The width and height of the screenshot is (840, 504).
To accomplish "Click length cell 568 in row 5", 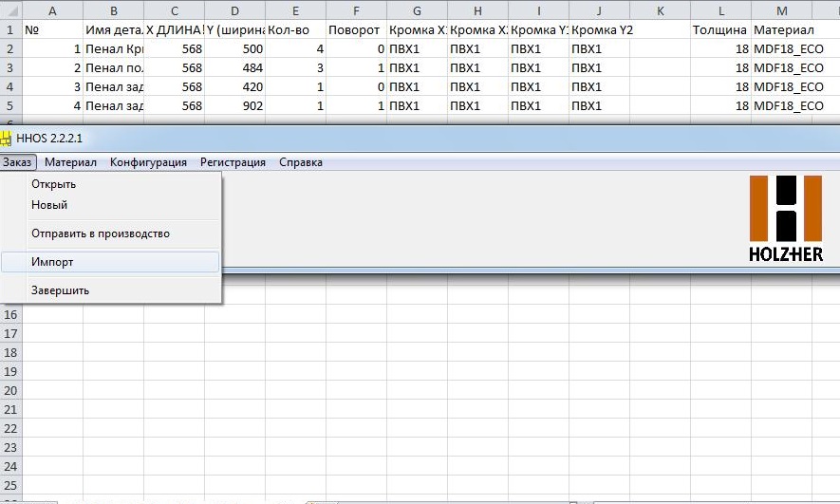I will pyautogui.click(x=174, y=106).
